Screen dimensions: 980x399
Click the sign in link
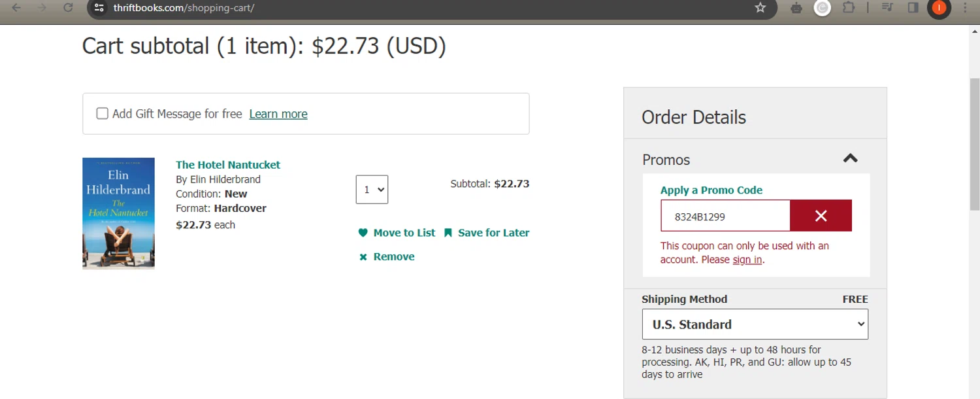(x=747, y=260)
